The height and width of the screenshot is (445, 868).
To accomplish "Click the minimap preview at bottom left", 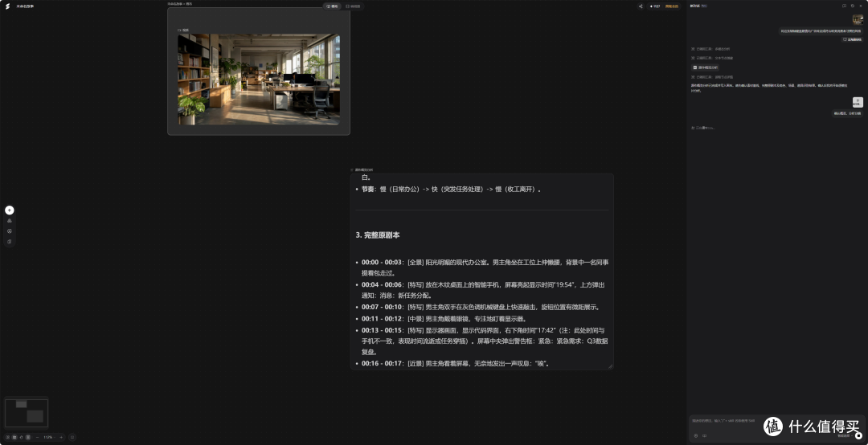I will tap(27, 412).
